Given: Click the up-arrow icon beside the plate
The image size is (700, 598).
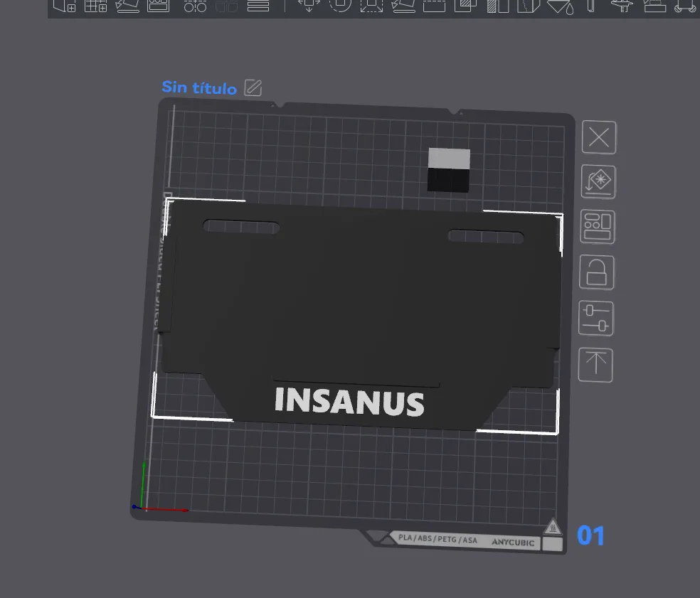Looking at the screenshot, I should pos(595,365).
